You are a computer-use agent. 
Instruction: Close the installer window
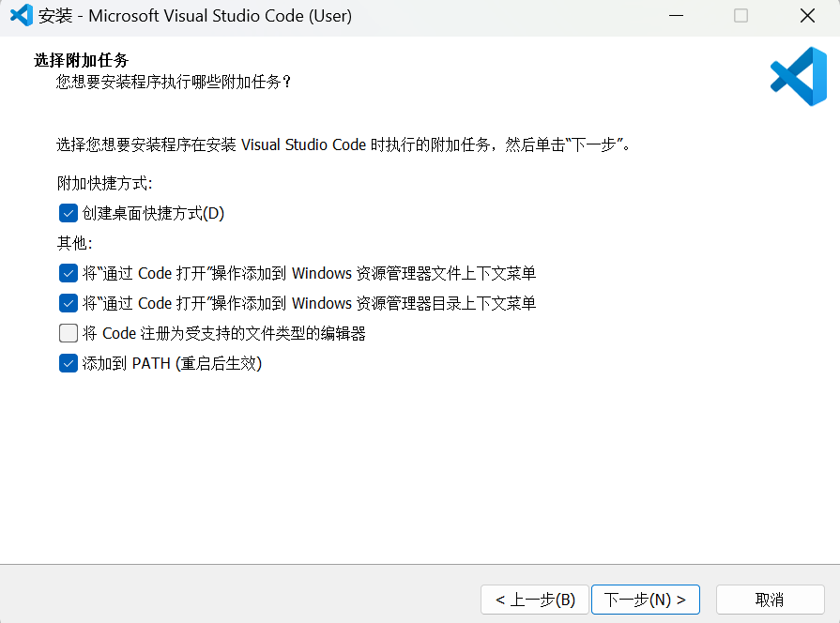coord(807,16)
